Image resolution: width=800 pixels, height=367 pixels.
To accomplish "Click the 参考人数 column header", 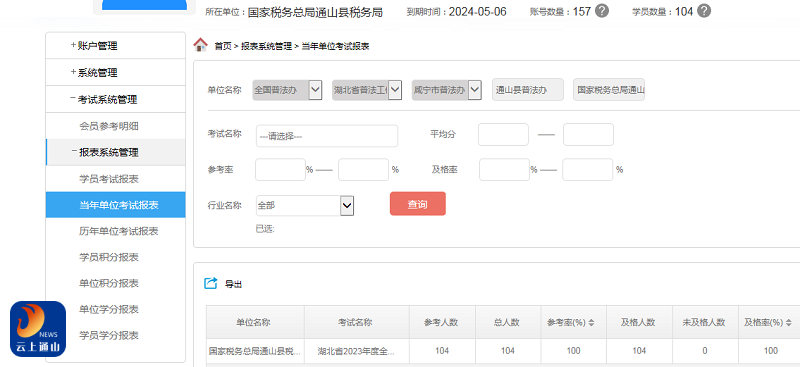I will [442, 322].
